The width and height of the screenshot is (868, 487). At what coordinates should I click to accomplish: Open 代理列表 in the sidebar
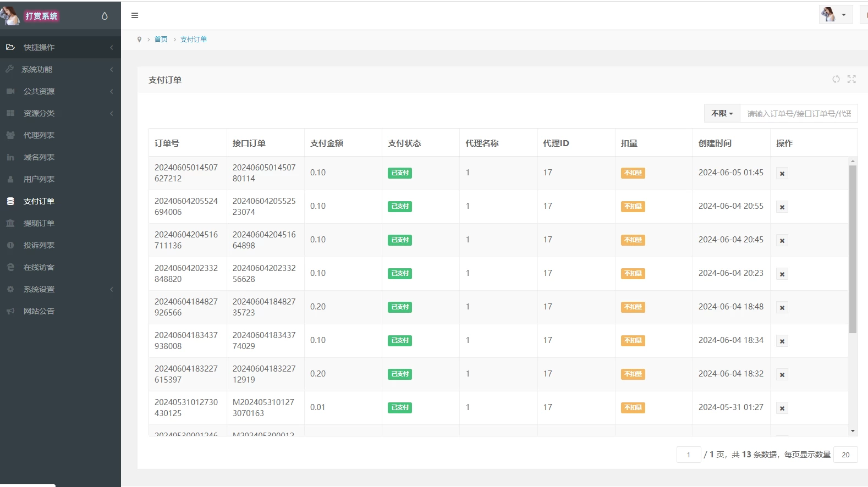[x=39, y=135]
